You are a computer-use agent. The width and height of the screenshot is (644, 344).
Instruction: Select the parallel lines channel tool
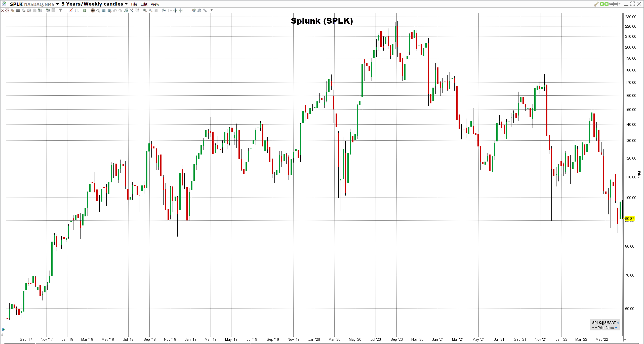(x=137, y=10)
